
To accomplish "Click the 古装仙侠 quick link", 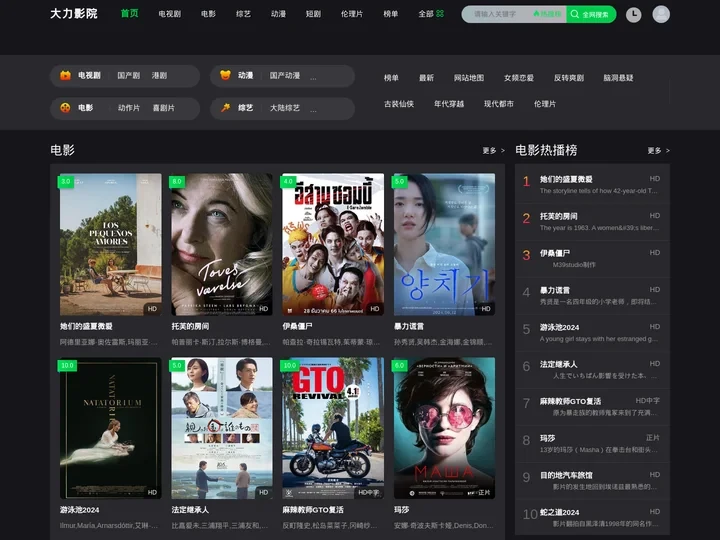I will coord(399,104).
